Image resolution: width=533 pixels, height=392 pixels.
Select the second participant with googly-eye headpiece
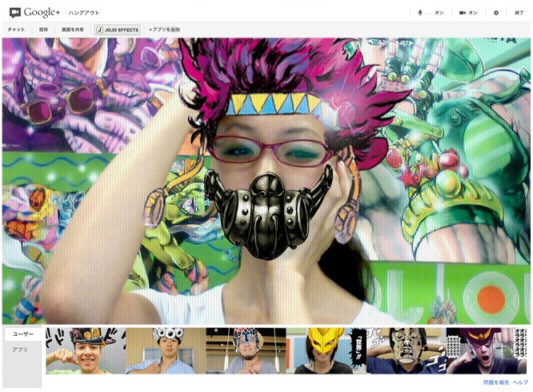coord(165,350)
